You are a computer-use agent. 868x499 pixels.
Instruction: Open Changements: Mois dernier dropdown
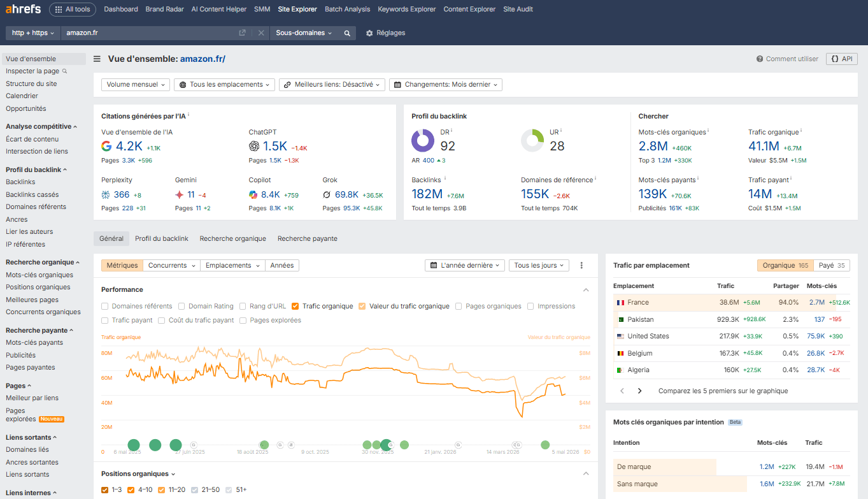[x=446, y=85]
